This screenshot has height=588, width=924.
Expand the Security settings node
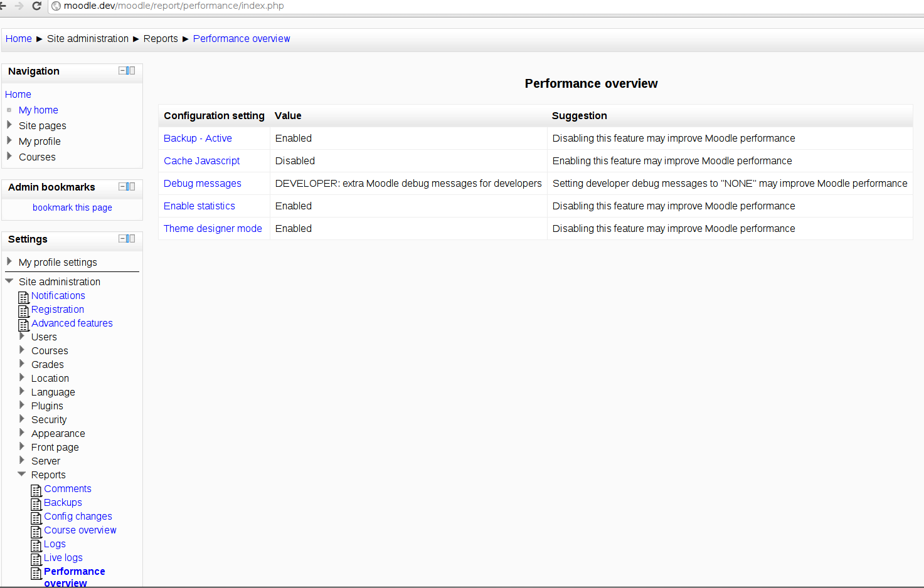point(22,419)
